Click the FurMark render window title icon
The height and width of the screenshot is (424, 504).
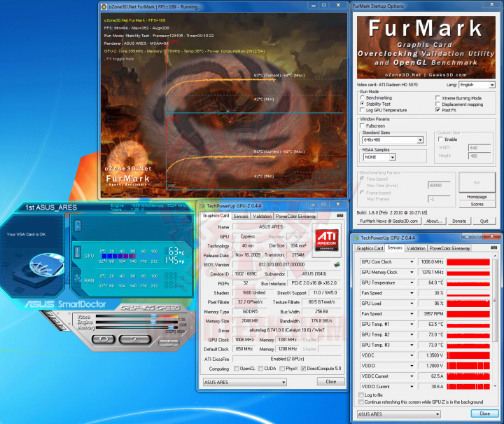point(104,6)
